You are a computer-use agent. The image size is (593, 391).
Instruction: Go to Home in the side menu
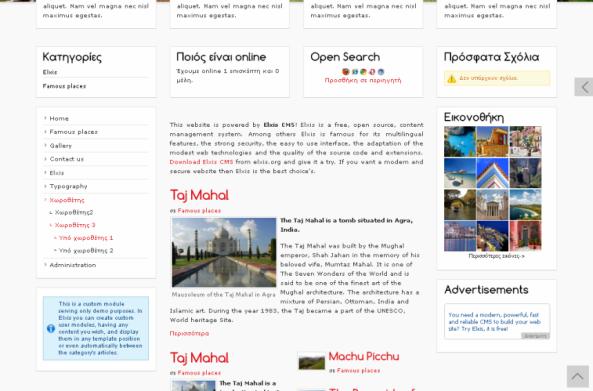tap(59, 118)
